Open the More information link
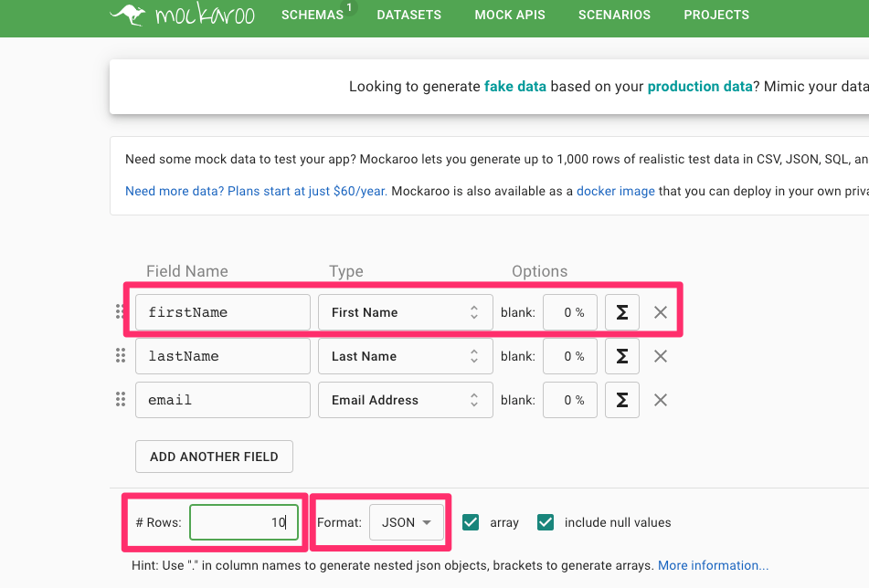The image size is (869, 588). tap(714, 565)
